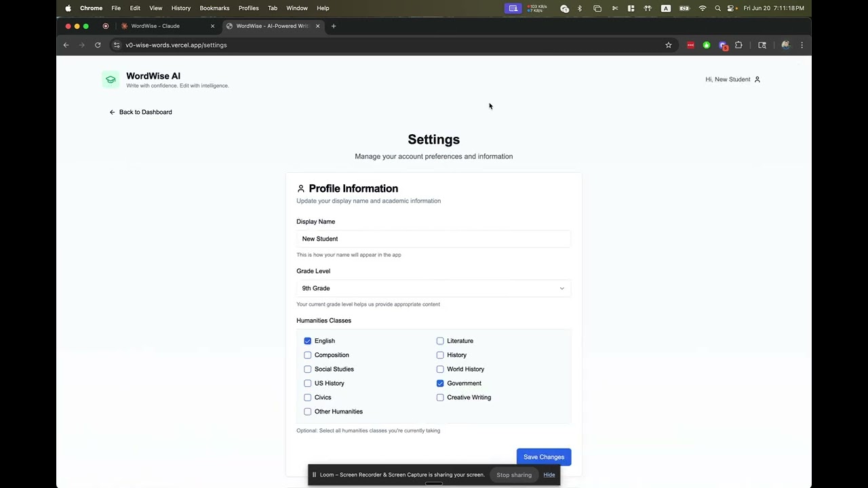Check the World History checkbox
The image size is (868, 488).
click(x=440, y=369)
